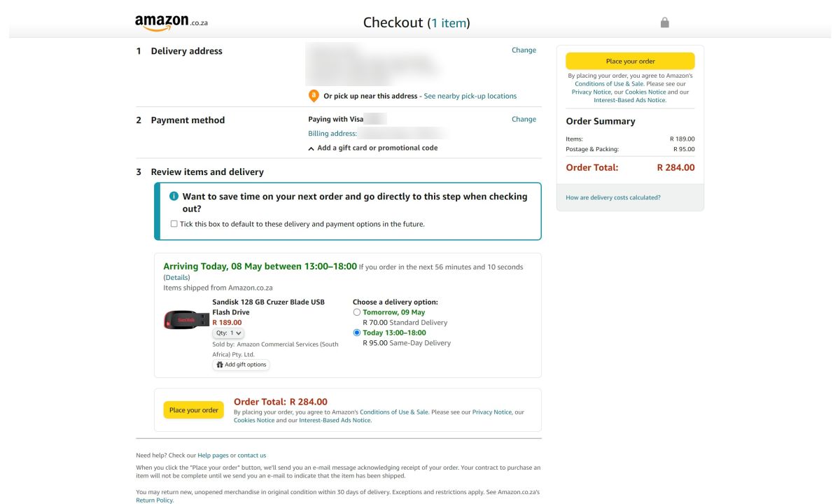
Task: Select Today 13:00–18:00 Same-Day Delivery option
Action: (x=357, y=332)
